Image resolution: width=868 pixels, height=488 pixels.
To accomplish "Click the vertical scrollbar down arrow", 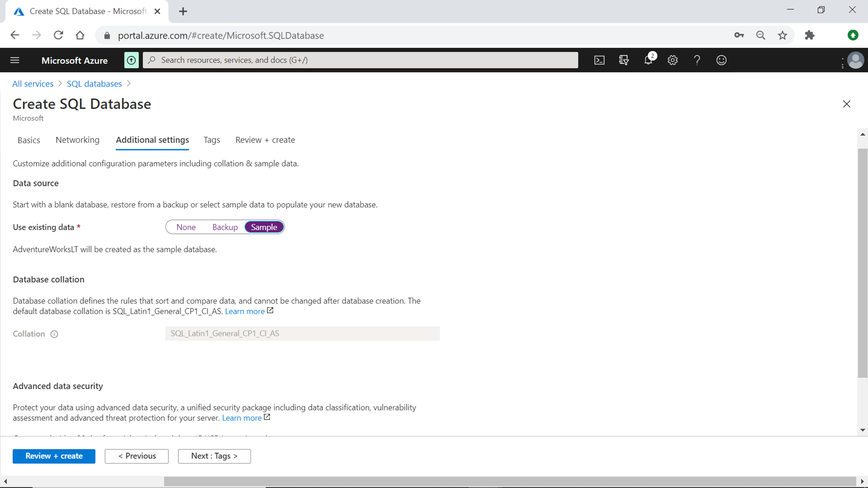I will click(863, 430).
